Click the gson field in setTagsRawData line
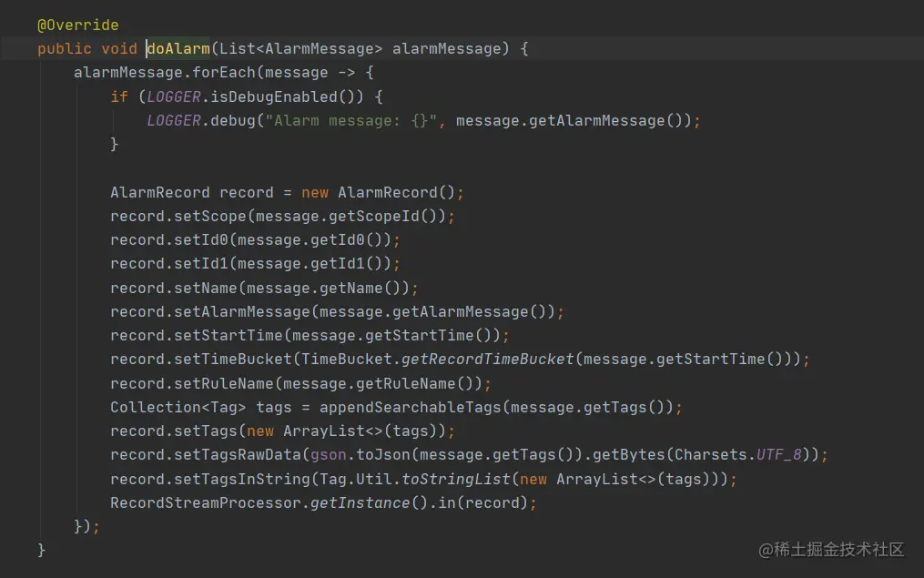This screenshot has height=578, width=924. [x=329, y=454]
